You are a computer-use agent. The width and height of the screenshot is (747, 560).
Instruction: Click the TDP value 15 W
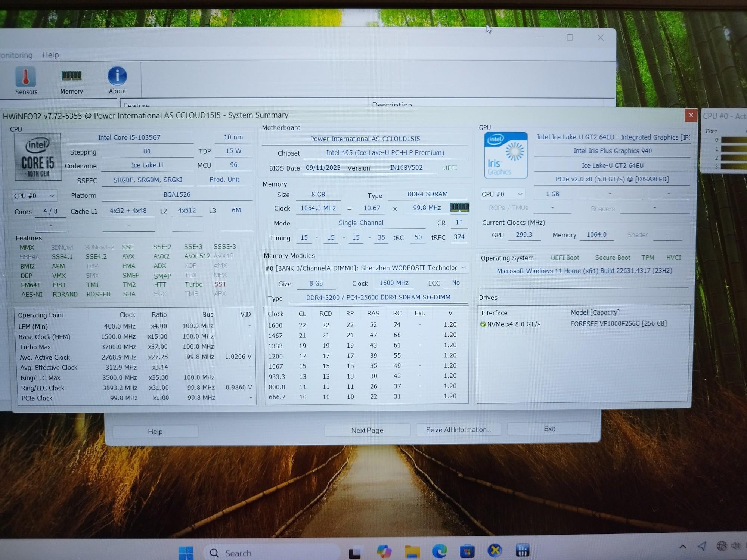click(233, 151)
